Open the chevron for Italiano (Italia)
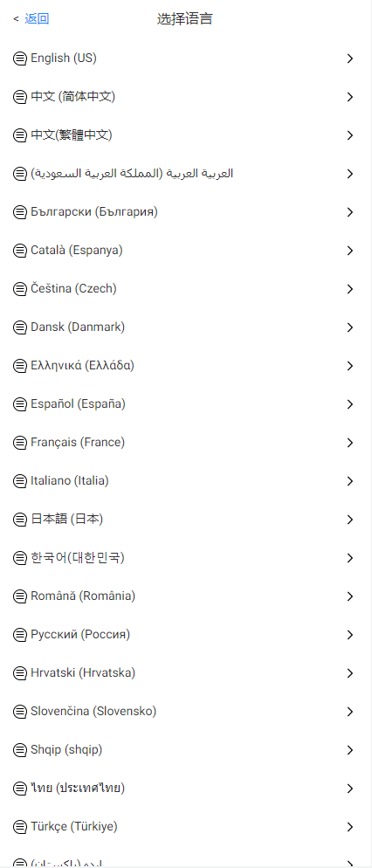This screenshot has height=868, width=372. (x=350, y=481)
